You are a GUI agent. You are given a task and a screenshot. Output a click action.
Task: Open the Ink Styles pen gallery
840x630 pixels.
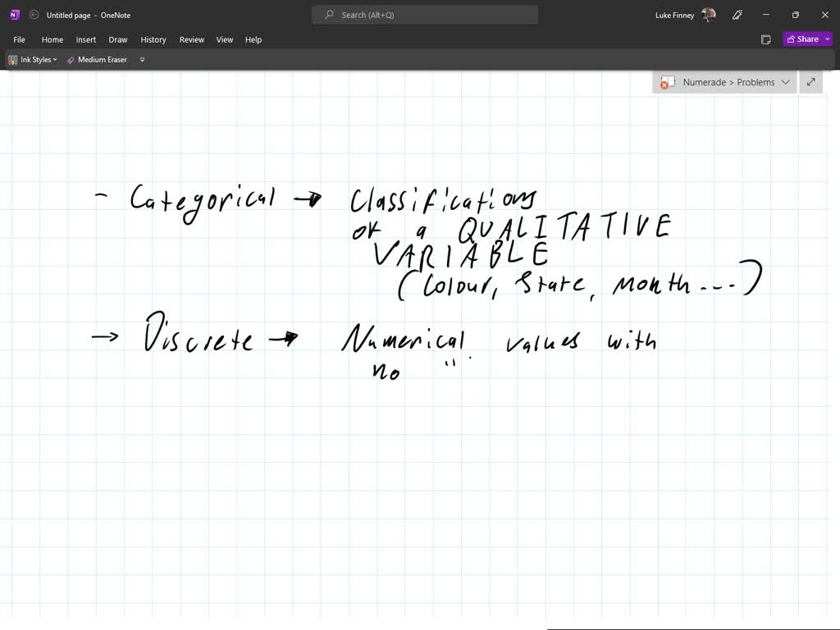click(x=33, y=60)
